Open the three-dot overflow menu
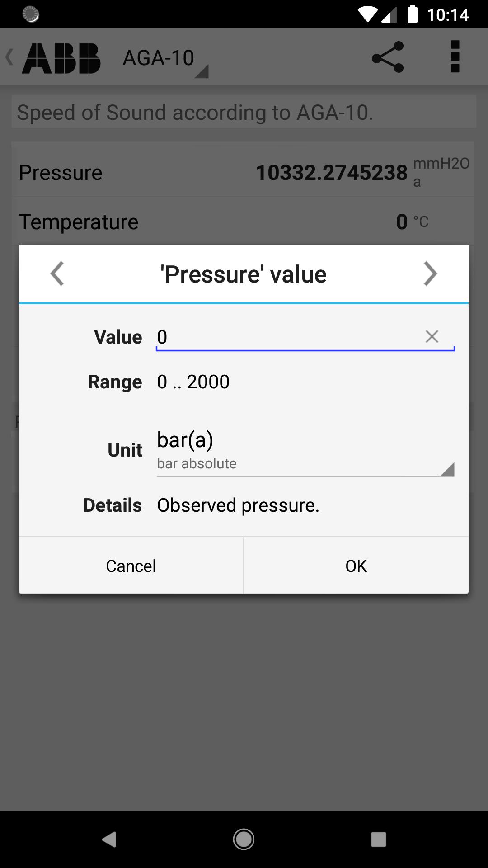This screenshot has width=488, height=868. pyautogui.click(x=455, y=57)
